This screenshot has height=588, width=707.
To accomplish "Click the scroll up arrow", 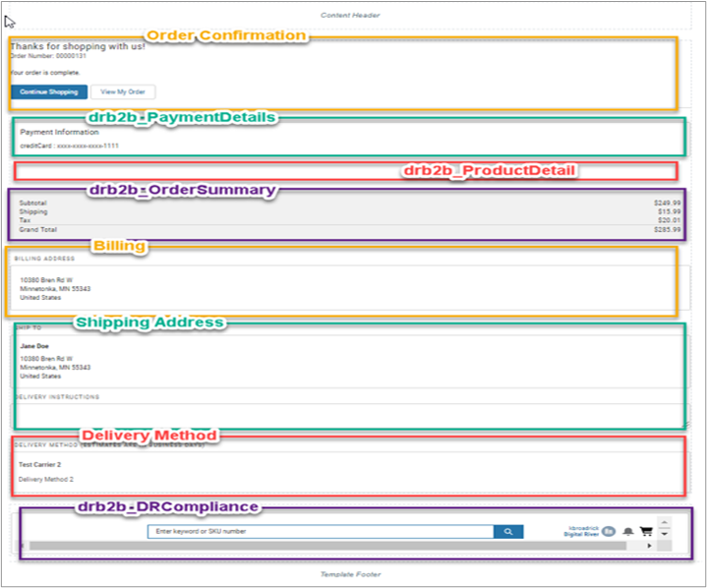I will click(x=665, y=522).
